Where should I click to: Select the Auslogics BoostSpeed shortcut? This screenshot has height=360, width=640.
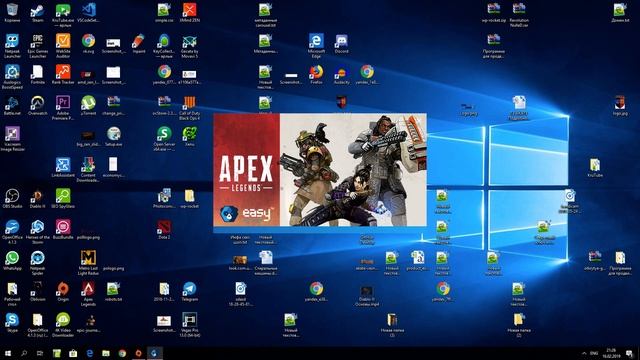[12, 77]
